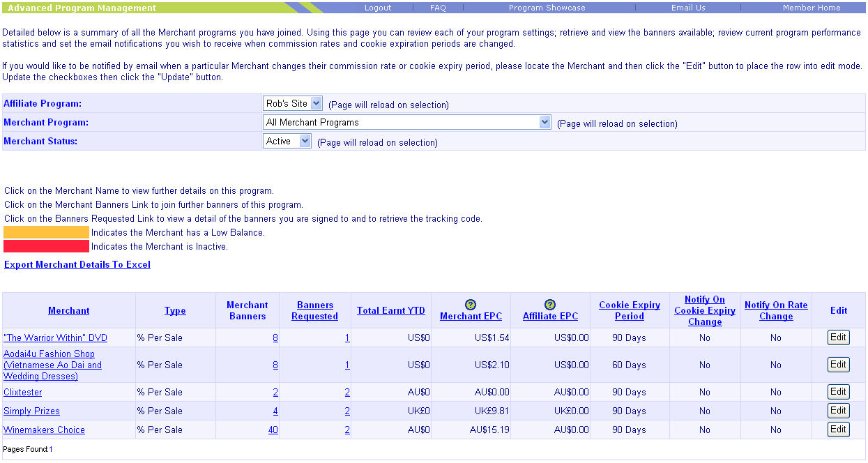The image size is (868, 463).
Task: Sort by Banners Requested column header
Action: 315,310
